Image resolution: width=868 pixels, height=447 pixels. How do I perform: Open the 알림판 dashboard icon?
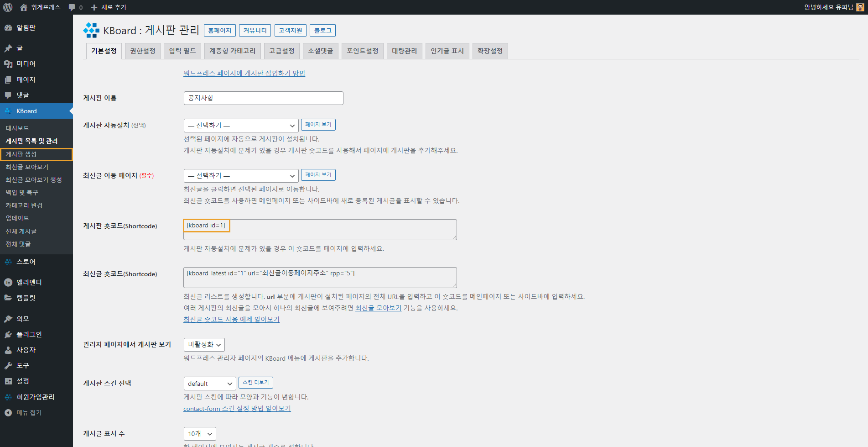[8, 27]
